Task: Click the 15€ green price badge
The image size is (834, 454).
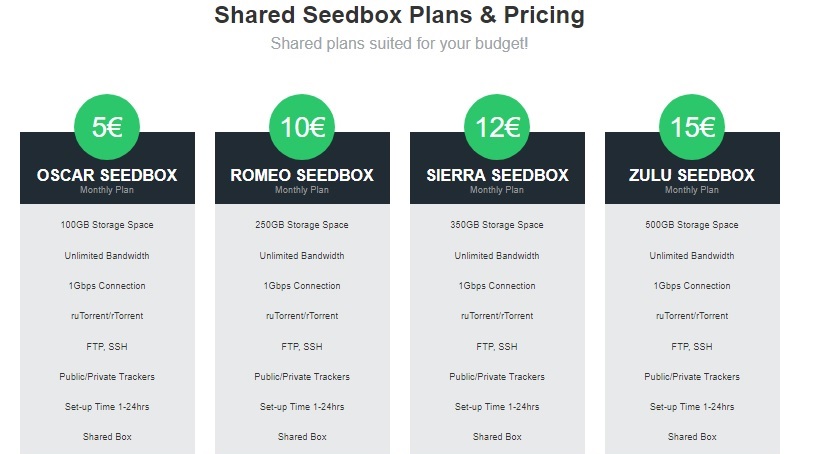Action: (692, 127)
